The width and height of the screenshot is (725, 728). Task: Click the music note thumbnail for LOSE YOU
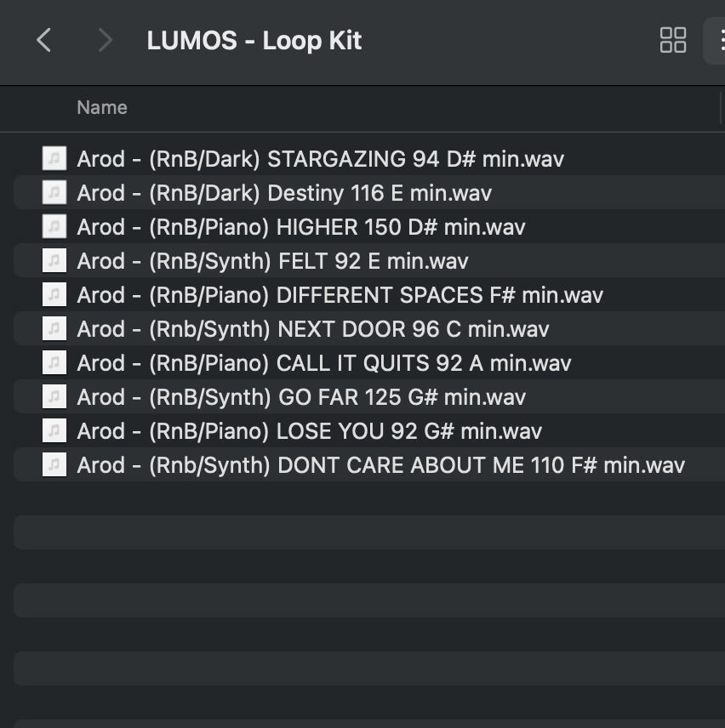(x=54, y=430)
